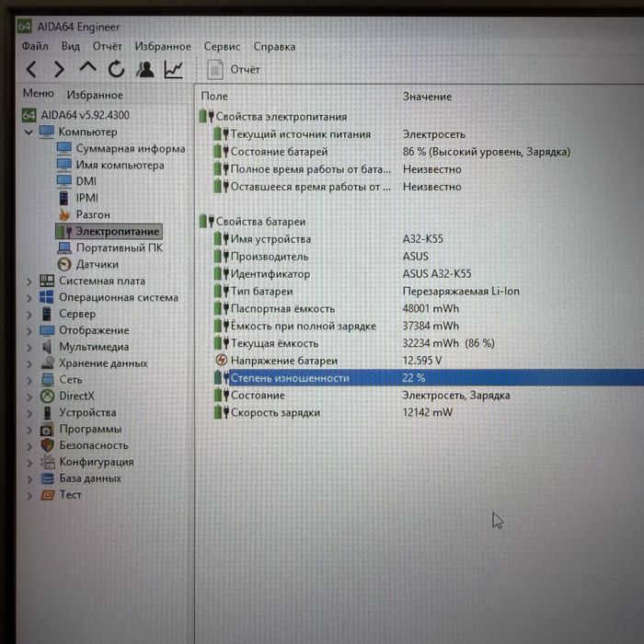Open Датчики sensors item
The height and width of the screenshot is (644, 644).
click(88, 264)
